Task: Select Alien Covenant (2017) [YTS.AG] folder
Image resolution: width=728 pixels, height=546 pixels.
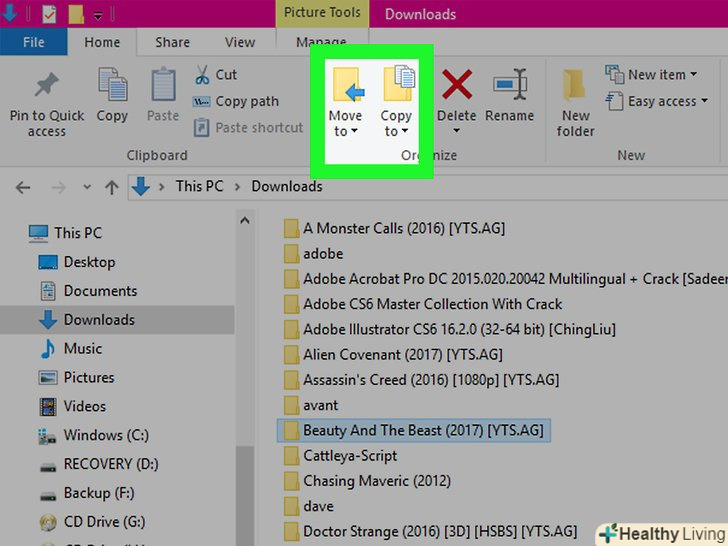Action: point(393,355)
